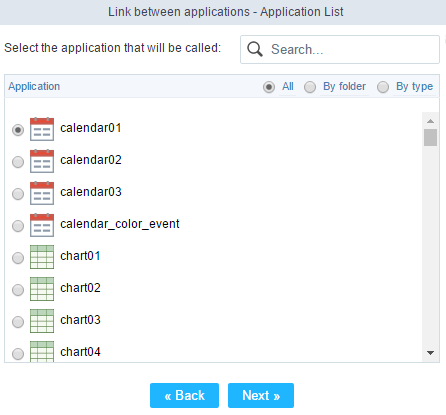The image size is (446, 415).
Task: Select the chart01 radio button
Action: [18, 258]
